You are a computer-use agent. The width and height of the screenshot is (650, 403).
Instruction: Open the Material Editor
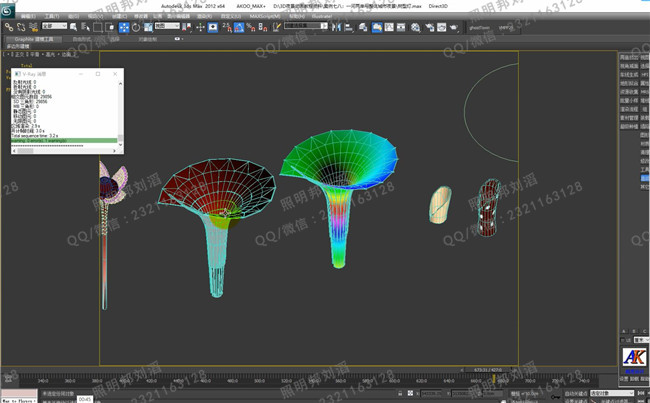point(415,27)
